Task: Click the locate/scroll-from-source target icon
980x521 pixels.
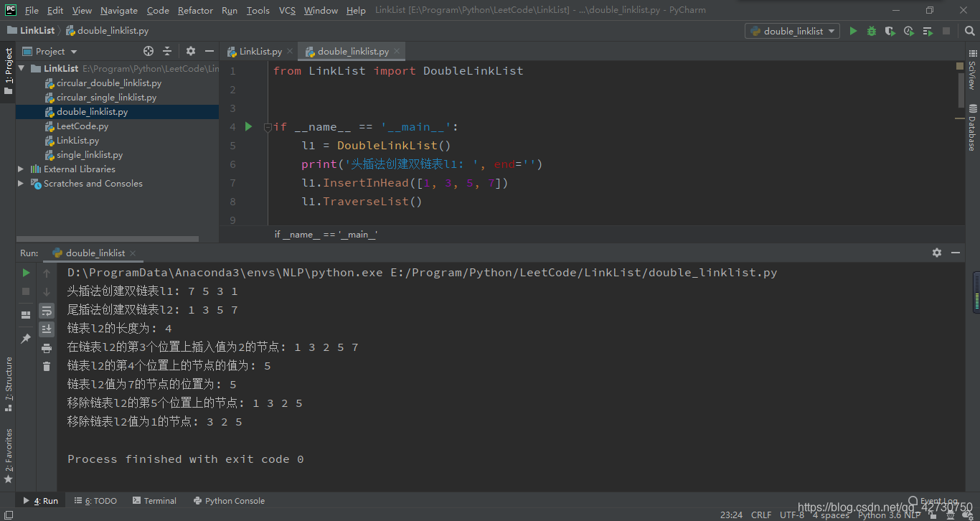Action: click(149, 51)
